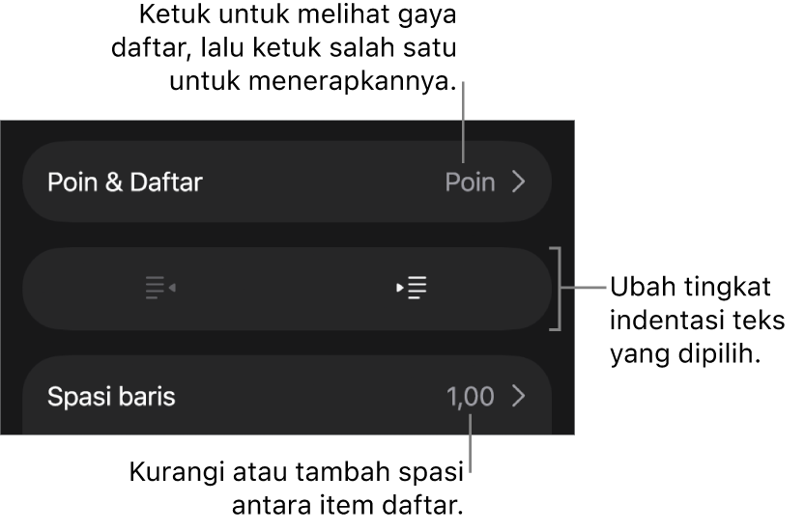Image resolution: width=805 pixels, height=532 pixels.
Task: Expand the chevron beside 1,00
Action: pyautogui.click(x=519, y=397)
